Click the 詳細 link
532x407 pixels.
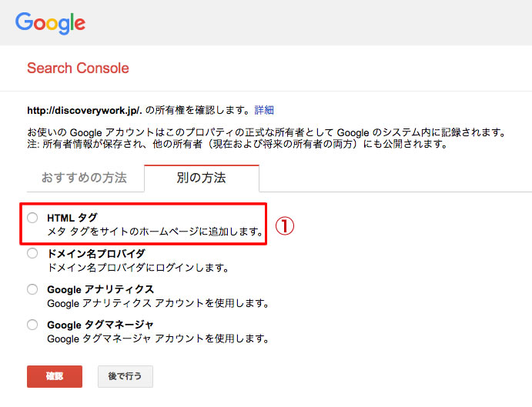pos(264,110)
